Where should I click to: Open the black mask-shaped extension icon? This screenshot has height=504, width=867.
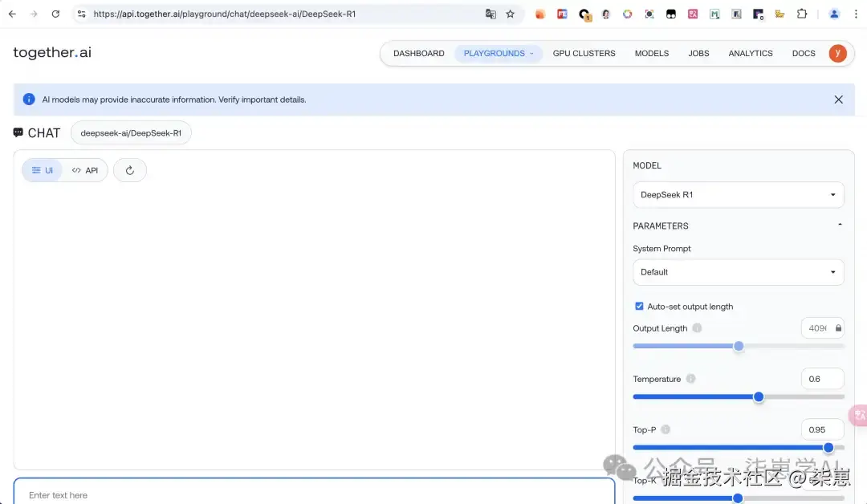(670, 14)
